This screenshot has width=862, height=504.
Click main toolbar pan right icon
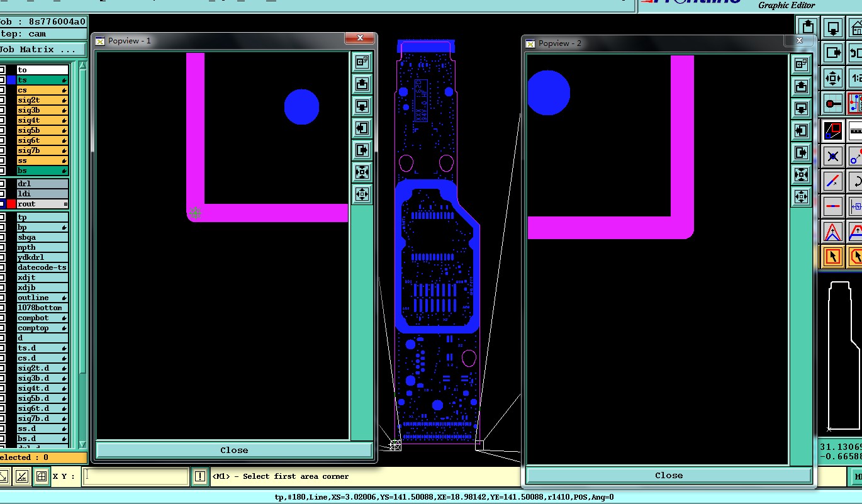[x=833, y=53]
